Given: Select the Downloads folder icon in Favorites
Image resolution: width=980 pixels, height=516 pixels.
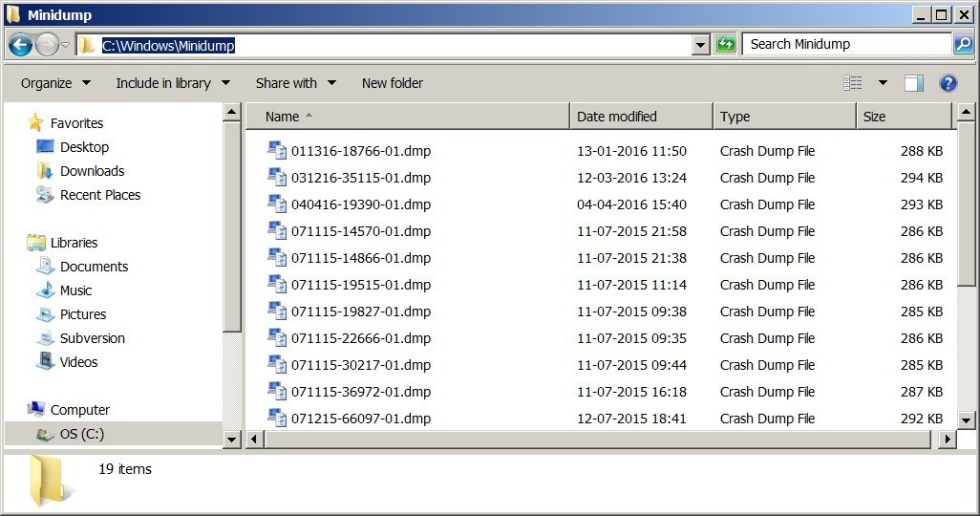Looking at the screenshot, I should (44, 171).
